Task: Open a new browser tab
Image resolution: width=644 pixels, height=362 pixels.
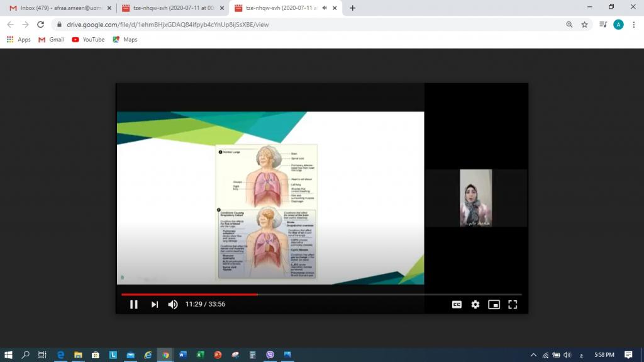Action: point(352,8)
